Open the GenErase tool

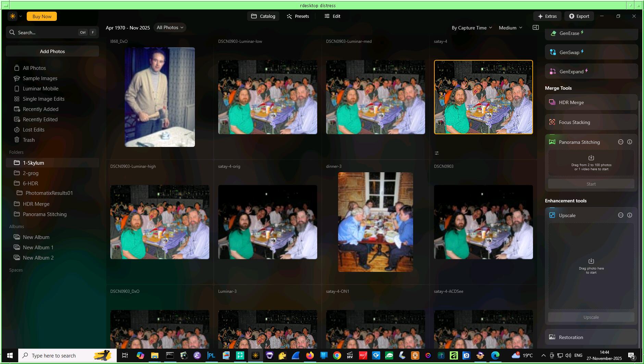(x=569, y=33)
